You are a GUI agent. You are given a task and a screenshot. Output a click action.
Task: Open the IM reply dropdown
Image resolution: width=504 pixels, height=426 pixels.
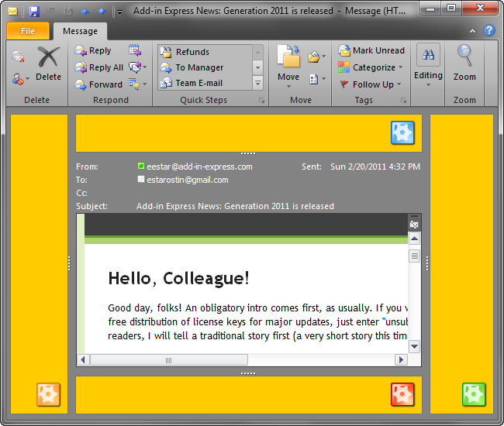click(137, 67)
